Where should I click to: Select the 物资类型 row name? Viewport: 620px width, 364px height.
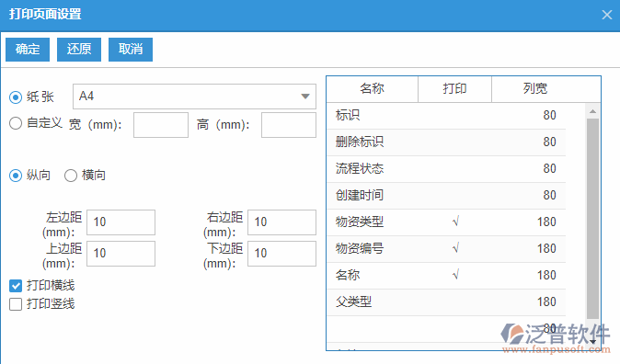(360, 222)
